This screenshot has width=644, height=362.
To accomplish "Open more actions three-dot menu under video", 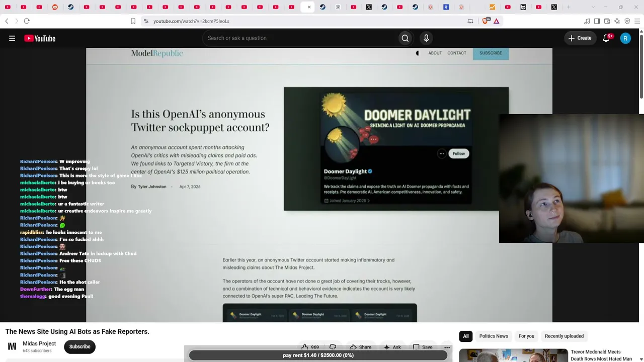I will coord(447,347).
